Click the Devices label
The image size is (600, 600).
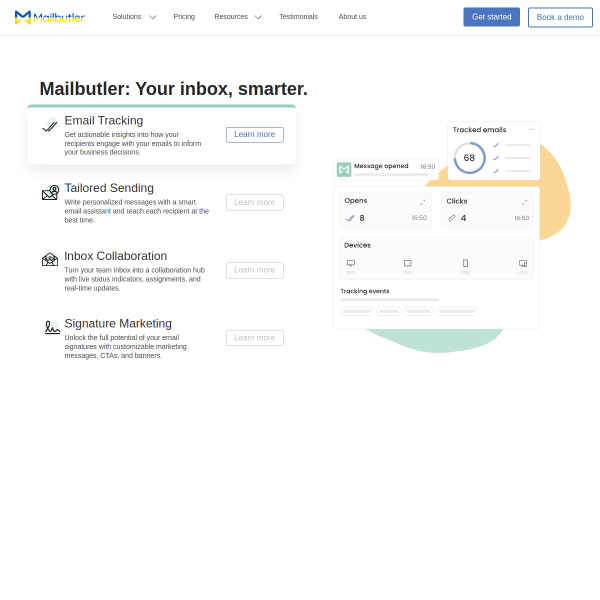(357, 245)
